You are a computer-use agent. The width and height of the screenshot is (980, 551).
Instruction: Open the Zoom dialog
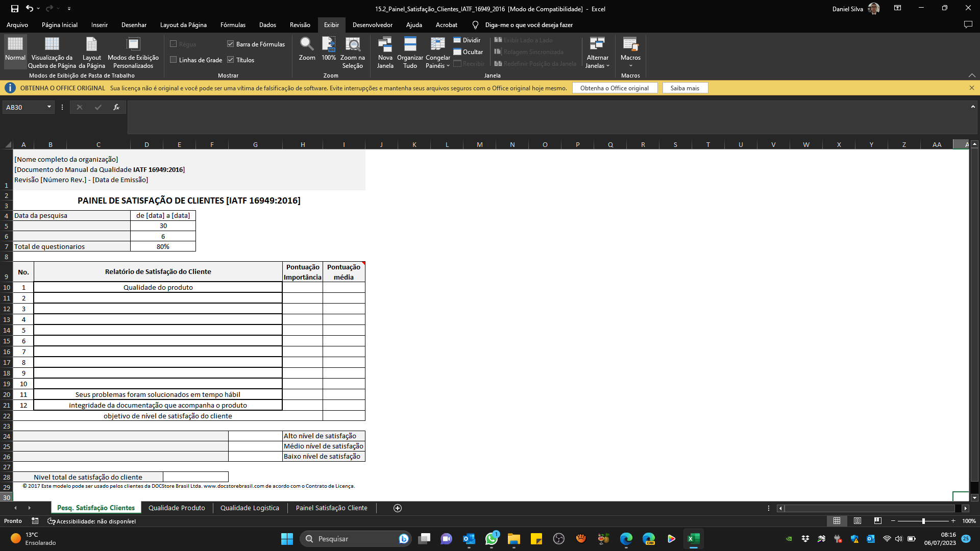click(x=306, y=51)
